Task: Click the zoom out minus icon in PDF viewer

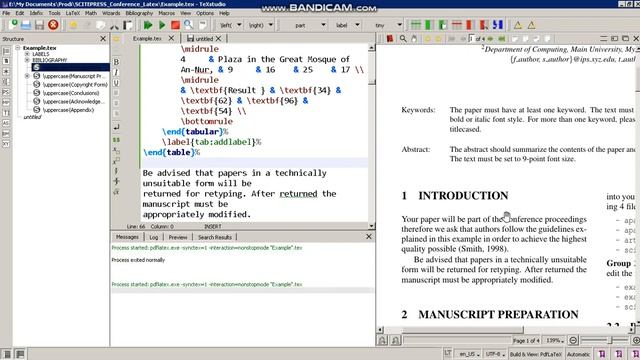Action: [x=573, y=340]
